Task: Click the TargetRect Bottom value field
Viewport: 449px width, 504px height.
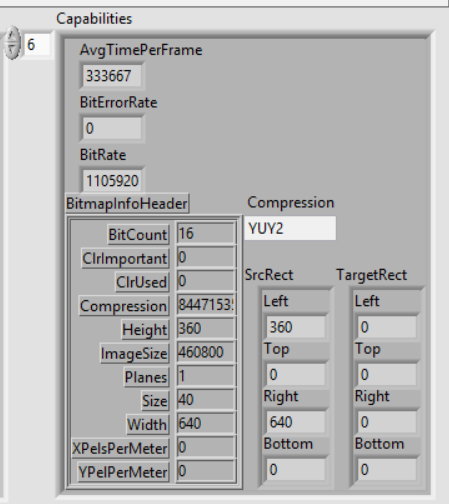Action: 387,470
